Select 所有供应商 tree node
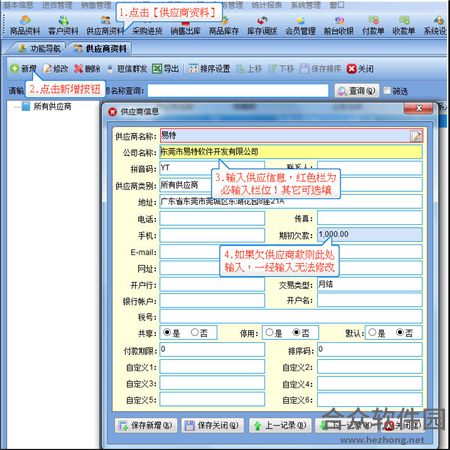Screen dimensions: 450x450 [x=52, y=106]
